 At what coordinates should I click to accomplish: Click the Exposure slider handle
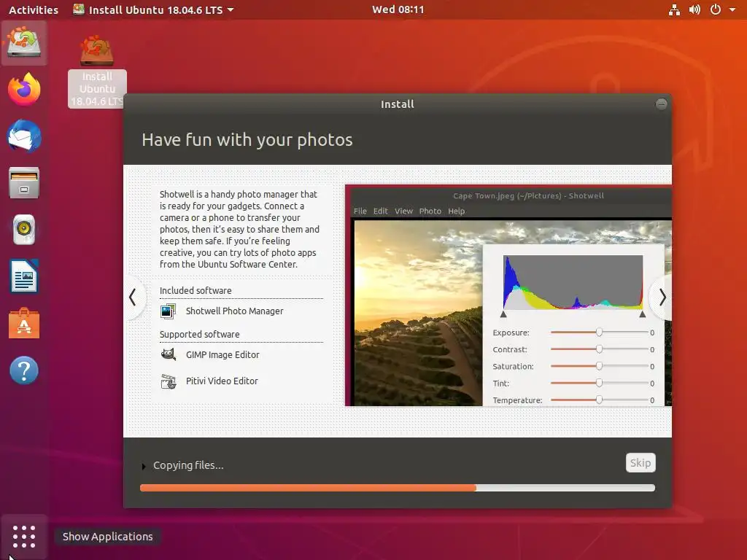[599, 332]
